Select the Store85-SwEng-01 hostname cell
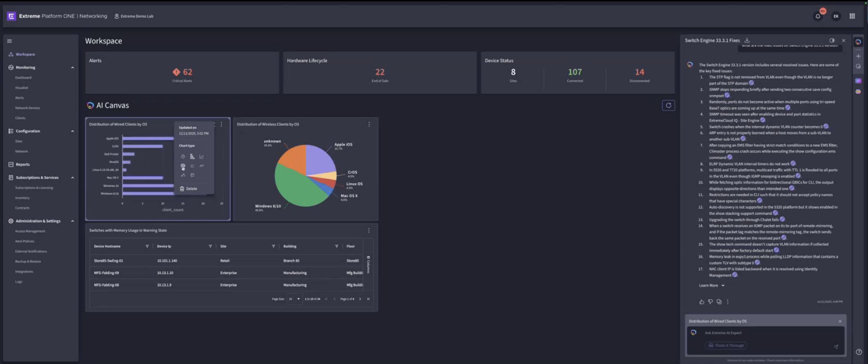 coord(108,261)
